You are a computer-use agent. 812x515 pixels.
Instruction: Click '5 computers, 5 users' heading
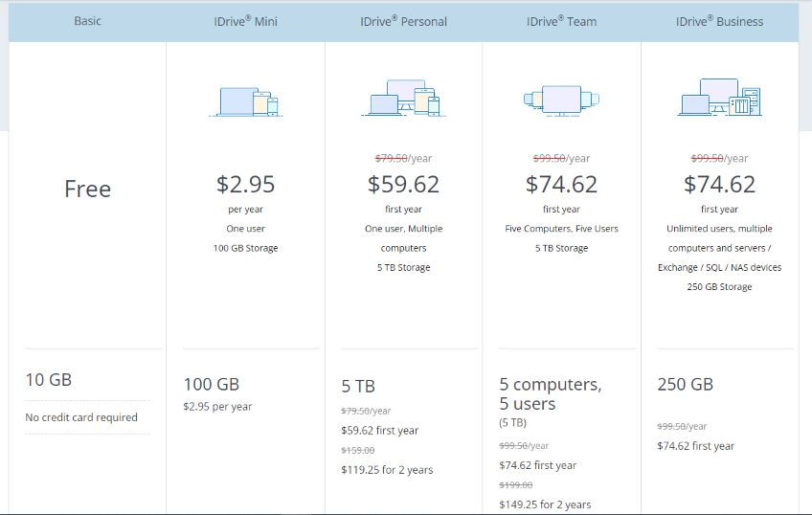point(551,393)
